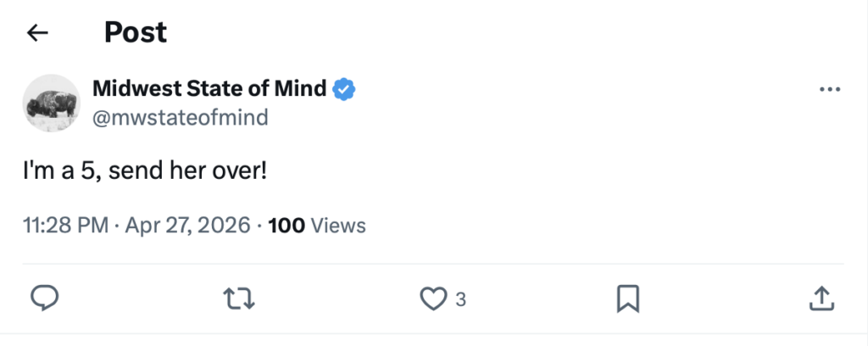Like the post with the heart icon
Screen dimensions: 868x346
pos(433,298)
